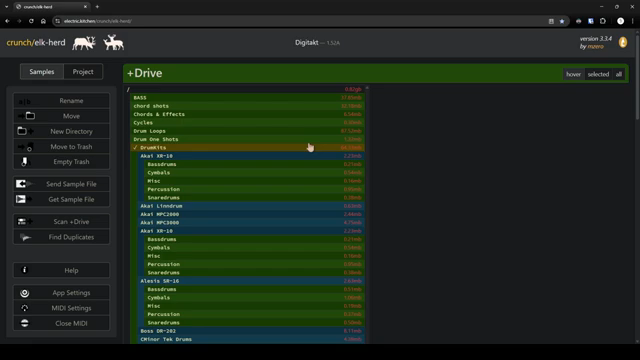Select the Cycles folder
Screen dimensions: 640x360
pos(247,122)
